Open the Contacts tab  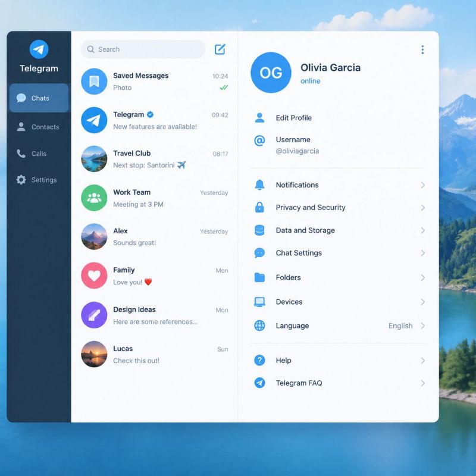(x=39, y=127)
